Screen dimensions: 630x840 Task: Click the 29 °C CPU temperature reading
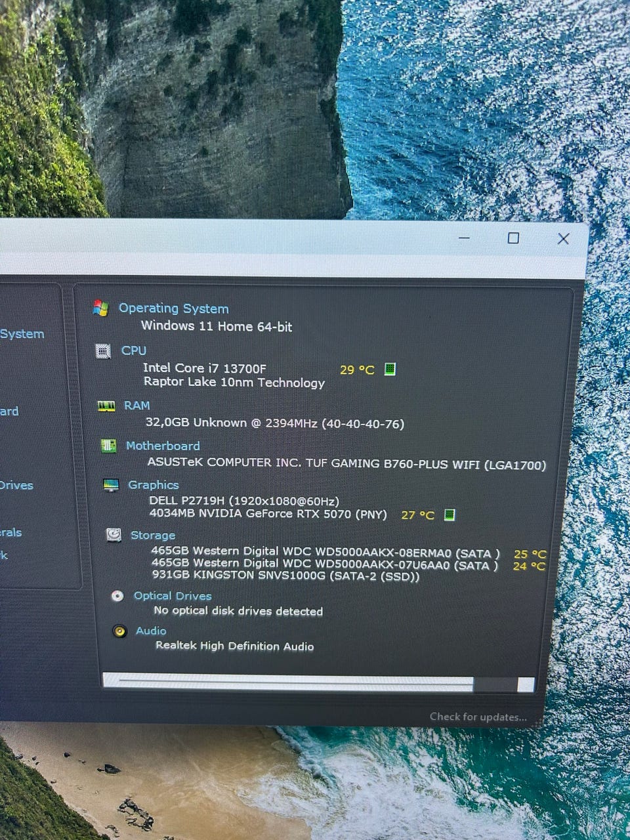[357, 369]
